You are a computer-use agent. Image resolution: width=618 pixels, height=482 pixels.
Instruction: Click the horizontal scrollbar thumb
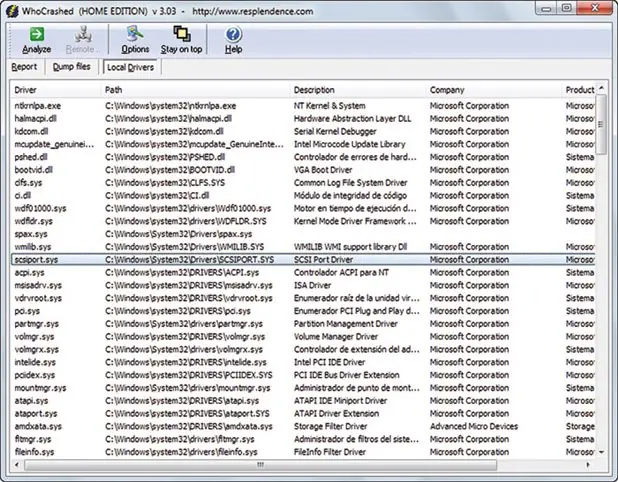click(260, 465)
